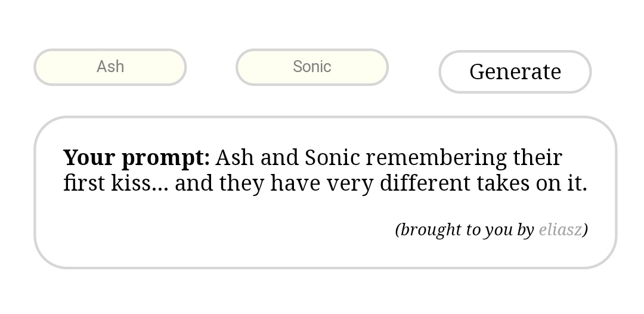This screenshot has width=644, height=314.
Task: Click the Generate button
Action: coord(515,71)
